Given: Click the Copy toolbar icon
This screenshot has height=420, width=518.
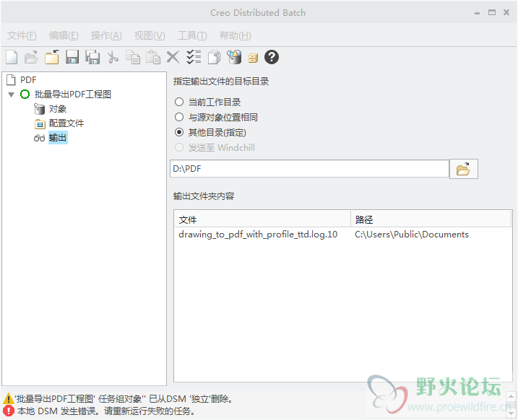Looking at the screenshot, I should pos(133,57).
